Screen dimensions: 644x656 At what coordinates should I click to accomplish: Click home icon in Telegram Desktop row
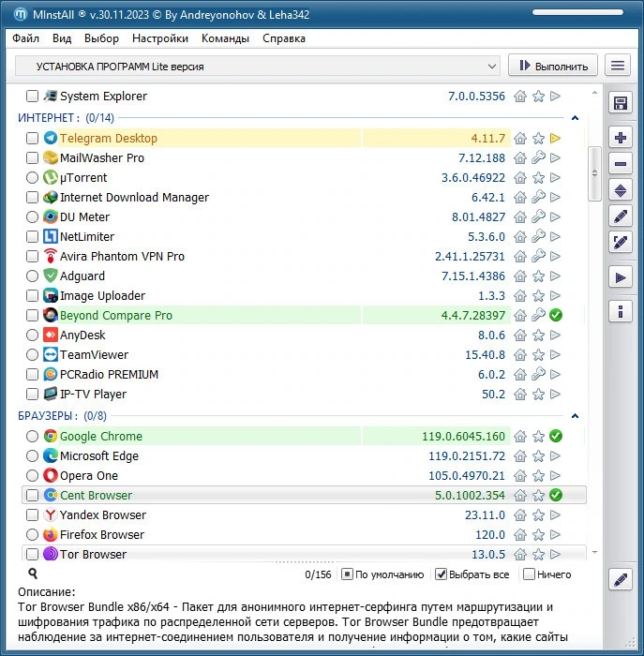click(x=519, y=138)
